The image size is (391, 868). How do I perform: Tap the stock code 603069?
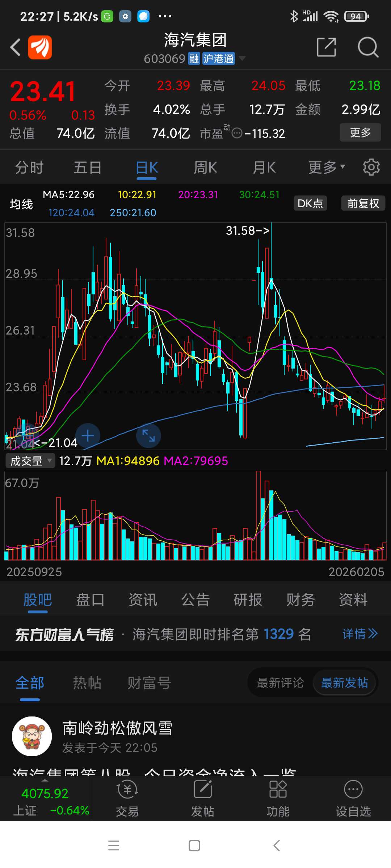[165, 59]
